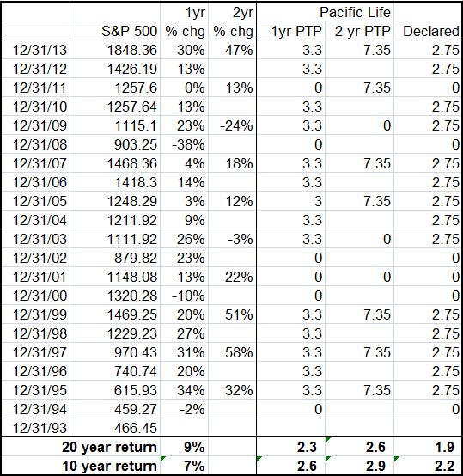
Task: Click the 903.25 S&P value cell
Action: pos(115,144)
